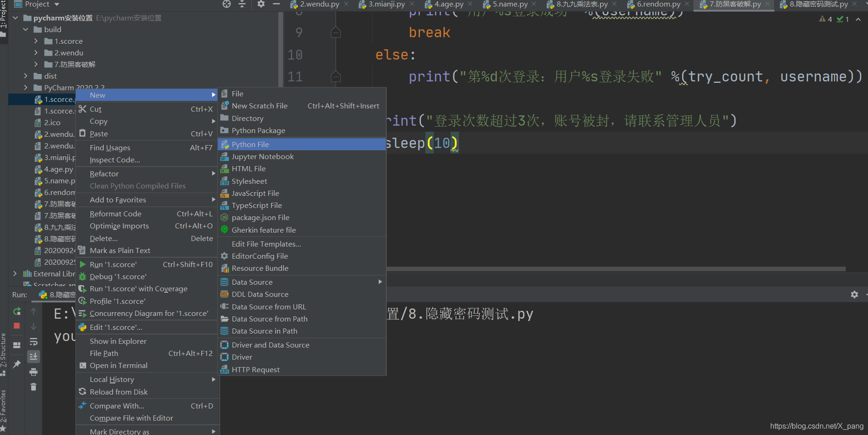Expand the PyCharm 2020.2.2 folder
The height and width of the screenshot is (435, 868).
[x=26, y=87]
